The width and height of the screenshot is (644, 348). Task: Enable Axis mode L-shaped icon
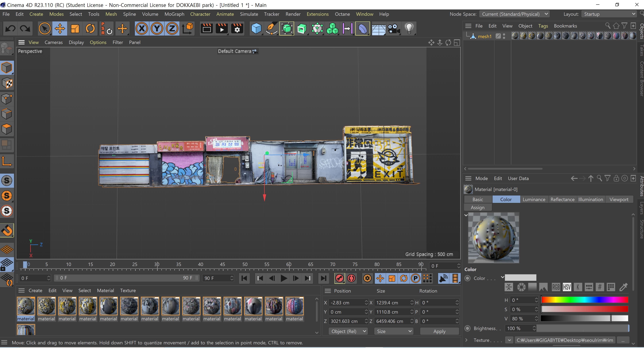tap(7, 161)
